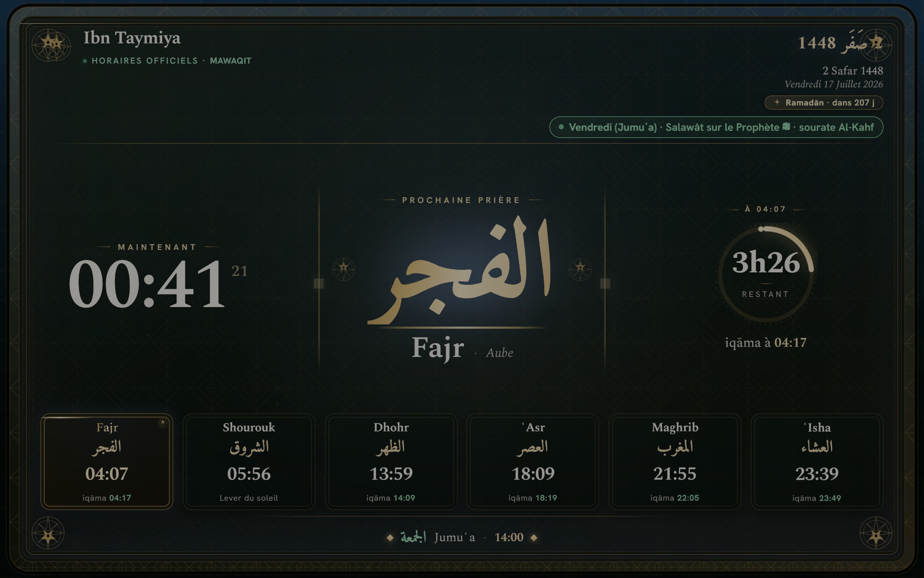Image resolution: width=924 pixels, height=578 pixels.
Task: Click PROCHAINE PRIÈRE heading
Action: (x=461, y=200)
